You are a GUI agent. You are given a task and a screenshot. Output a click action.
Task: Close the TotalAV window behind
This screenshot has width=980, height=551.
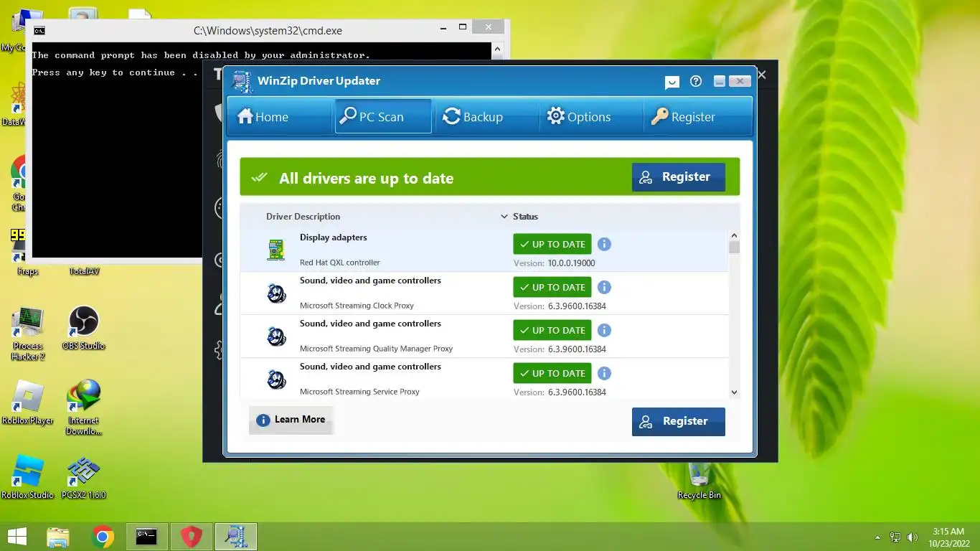(x=762, y=75)
